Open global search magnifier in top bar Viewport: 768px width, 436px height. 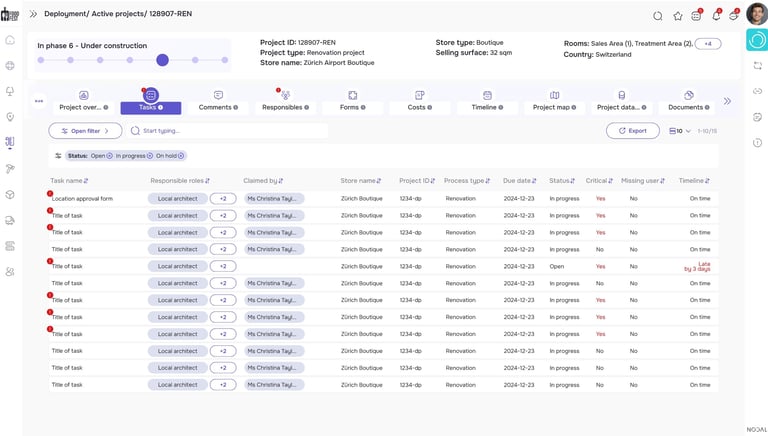[x=658, y=16]
